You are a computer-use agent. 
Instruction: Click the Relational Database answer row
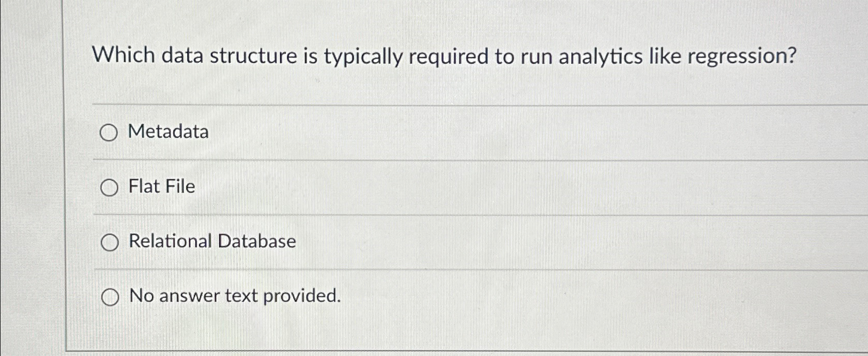pyautogui.click(x=309, y=242)
